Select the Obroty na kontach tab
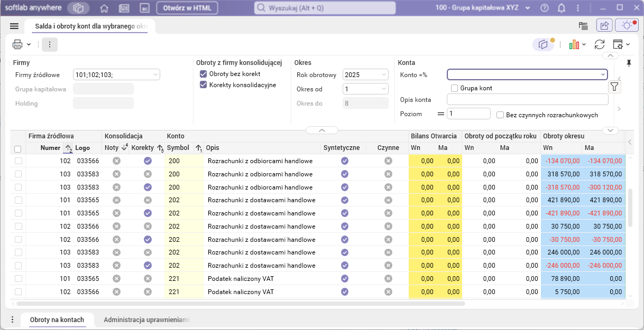This screenshot has height=330, width=644. tap(57, 320)
